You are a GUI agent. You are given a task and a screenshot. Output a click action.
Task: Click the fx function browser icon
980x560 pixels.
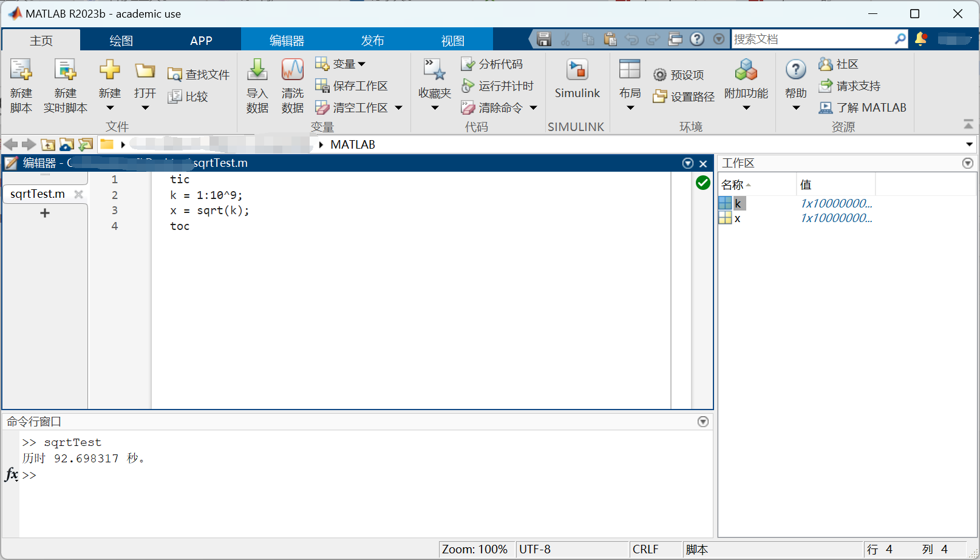click(12, 474)
